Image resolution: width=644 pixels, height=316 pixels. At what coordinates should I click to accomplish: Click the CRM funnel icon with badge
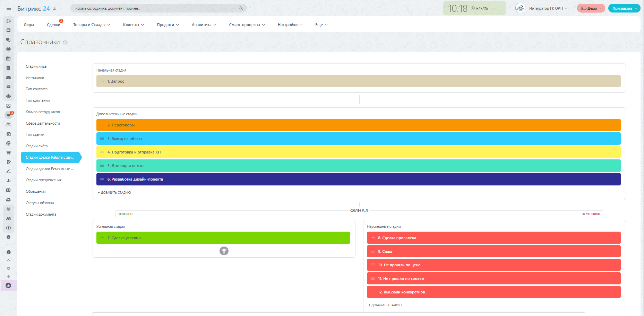[x=8, y=115]
